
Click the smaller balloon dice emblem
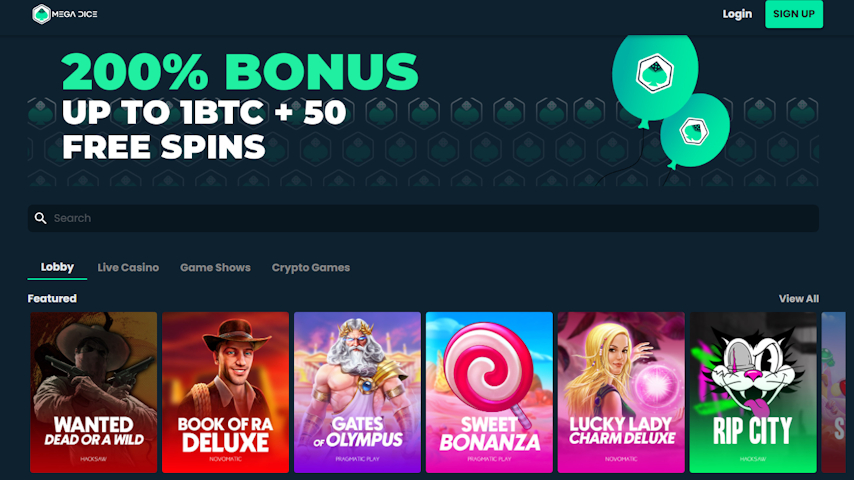pyautogui.click(x=694, y=131)
